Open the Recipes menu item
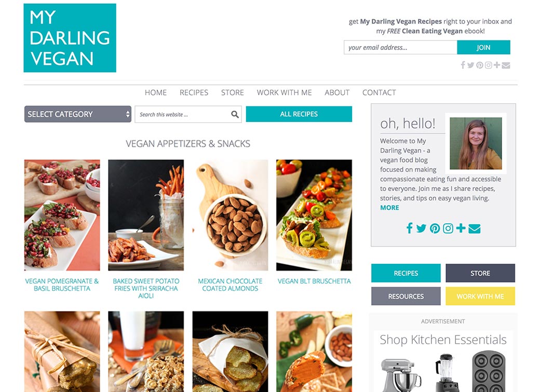 click(194, 92)
